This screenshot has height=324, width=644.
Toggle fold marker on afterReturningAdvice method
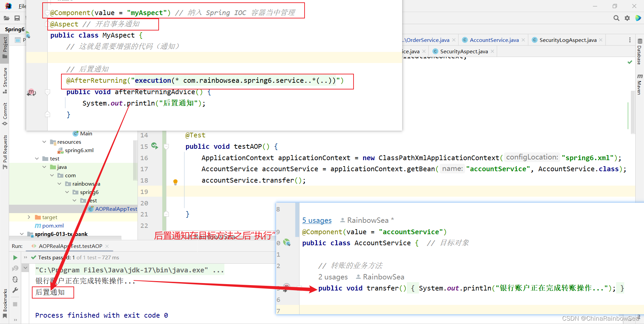pyautogui.click(x=48, y=92)
